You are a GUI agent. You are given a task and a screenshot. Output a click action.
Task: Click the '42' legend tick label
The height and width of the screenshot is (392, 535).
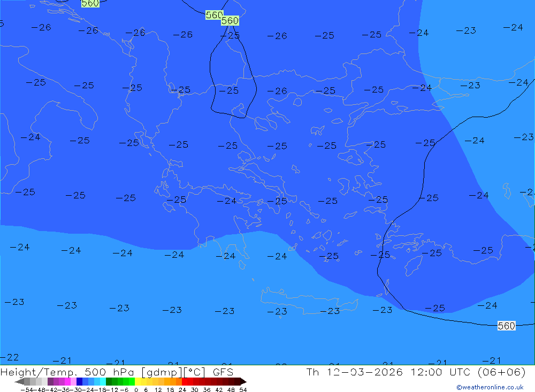click(x=219, y=390)
